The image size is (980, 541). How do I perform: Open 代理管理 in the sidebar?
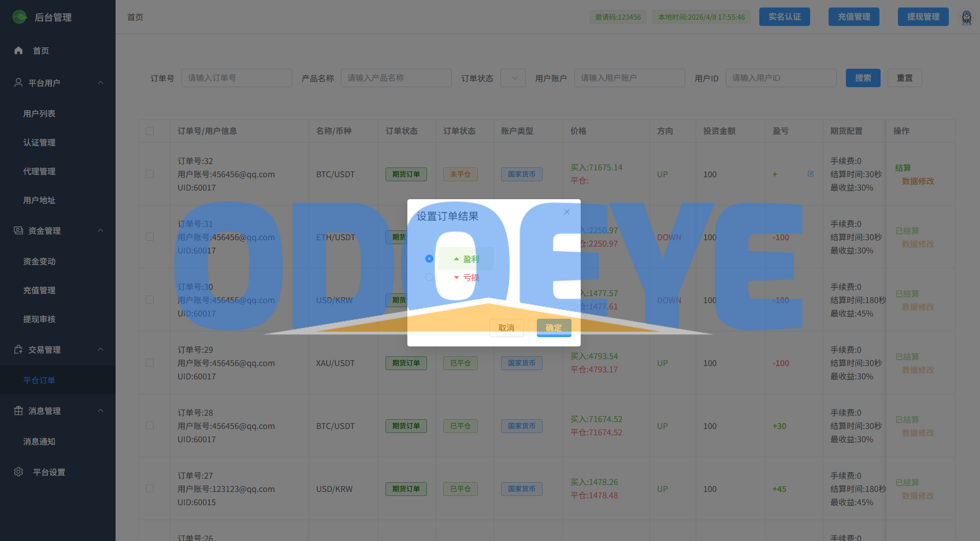39,171
